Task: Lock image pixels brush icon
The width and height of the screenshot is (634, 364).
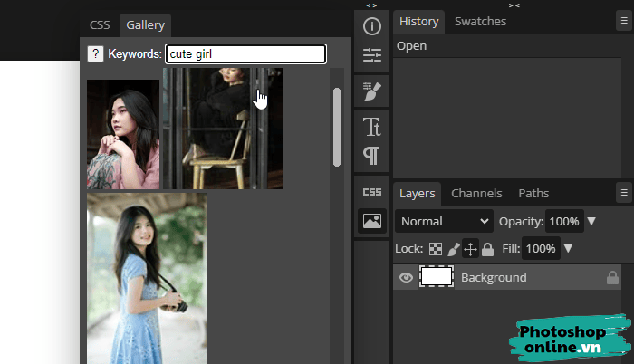Action: (453, 249)
